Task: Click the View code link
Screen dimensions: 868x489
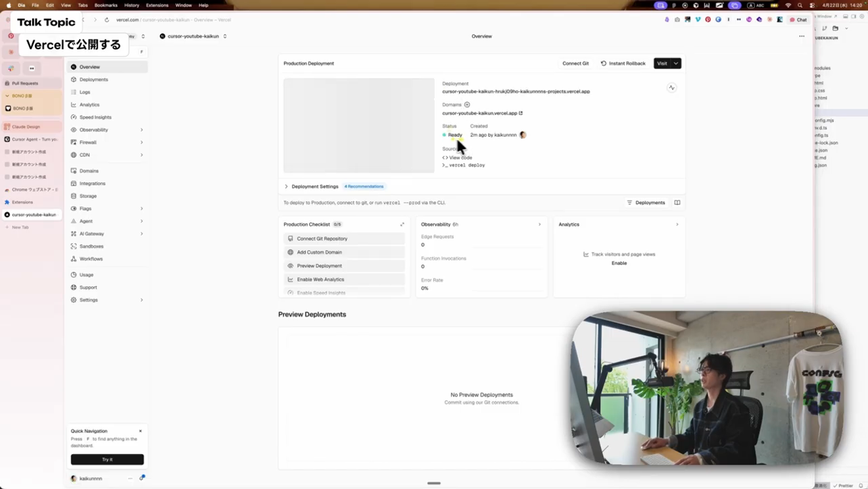Action: pos(458,158)
